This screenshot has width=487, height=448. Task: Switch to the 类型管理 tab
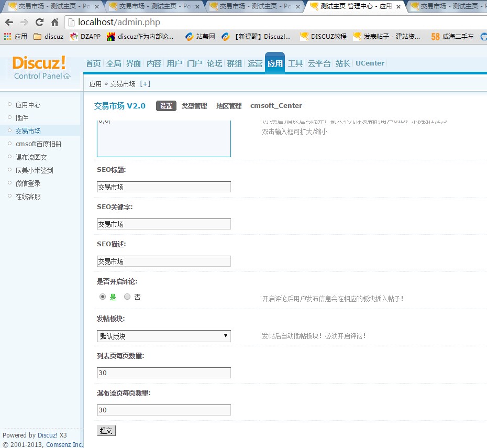pos(194,106)
